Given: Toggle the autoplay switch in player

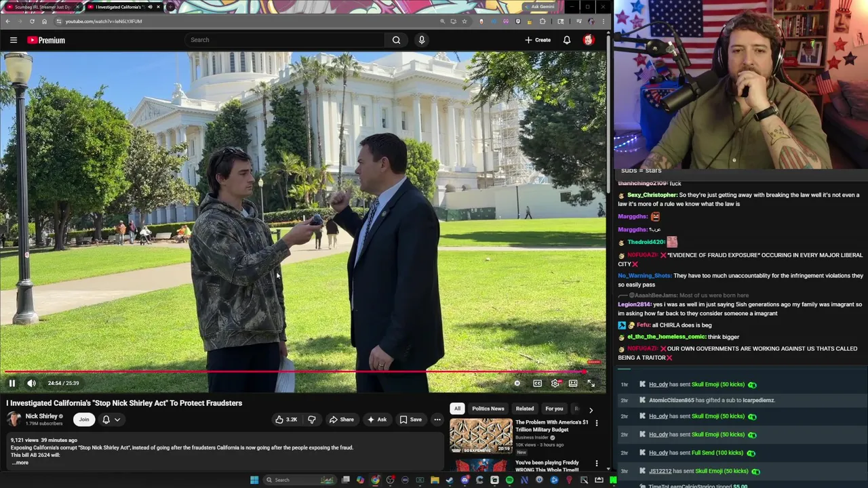Looking at the screenshot, I should (517, 384).
